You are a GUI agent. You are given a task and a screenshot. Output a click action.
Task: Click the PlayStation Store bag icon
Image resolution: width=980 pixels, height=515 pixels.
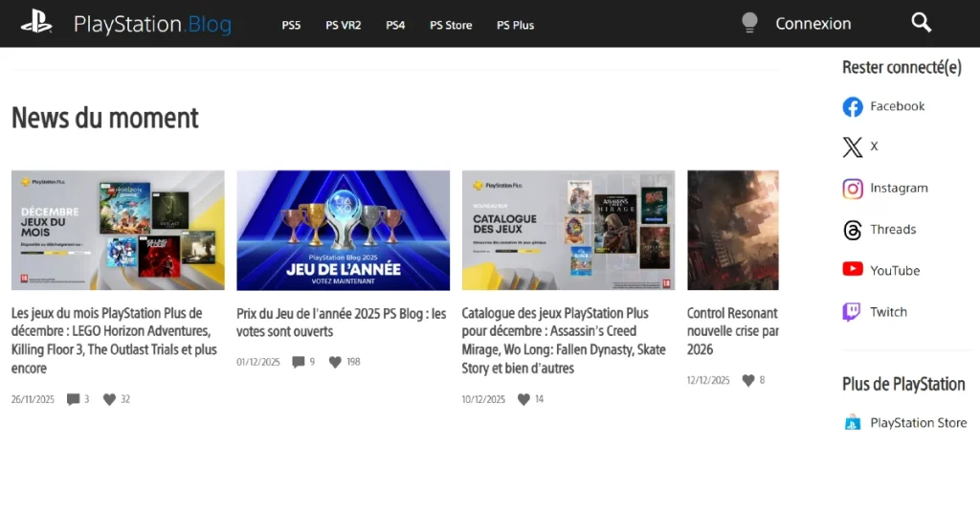[853, 423]
